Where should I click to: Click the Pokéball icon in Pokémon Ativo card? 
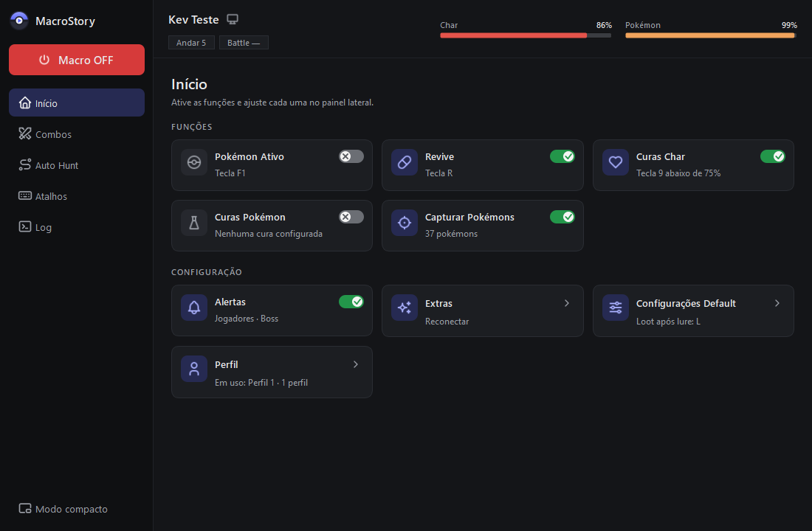[x=194, y=162]
